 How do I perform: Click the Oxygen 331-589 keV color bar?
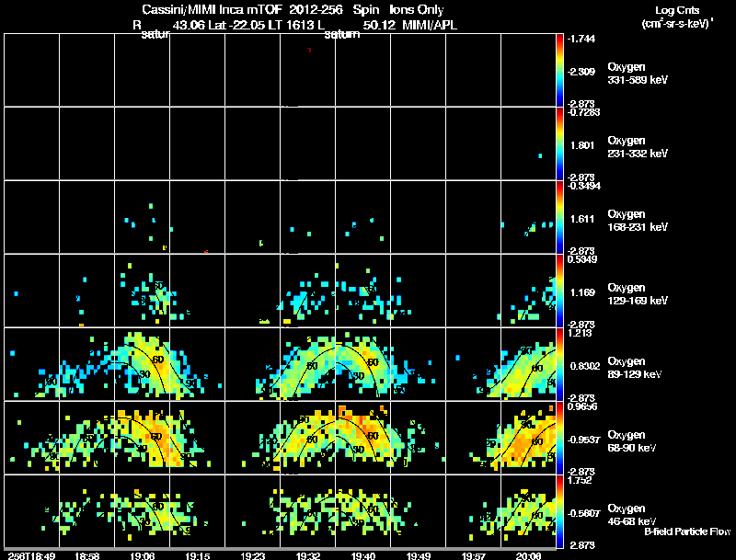click(559, 70)
